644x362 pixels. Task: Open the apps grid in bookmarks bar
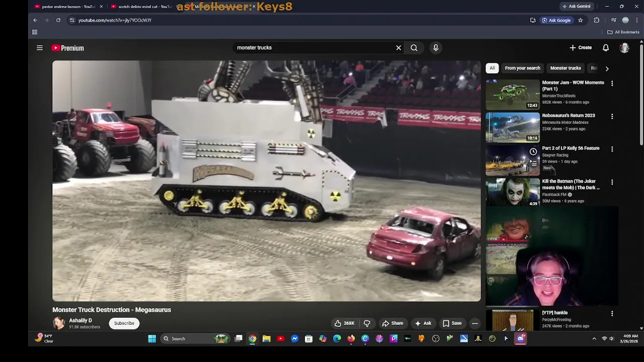pyautogui.click(x=35, y=32)
